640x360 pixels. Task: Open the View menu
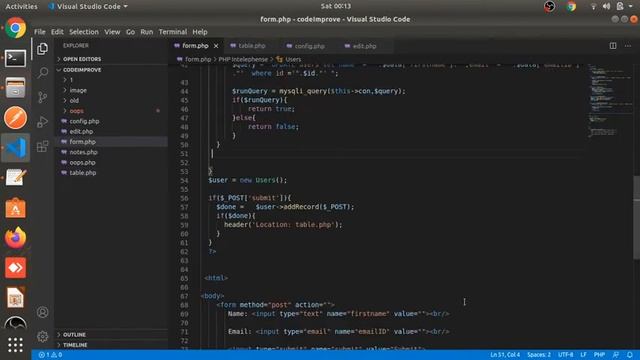(112, 32)
